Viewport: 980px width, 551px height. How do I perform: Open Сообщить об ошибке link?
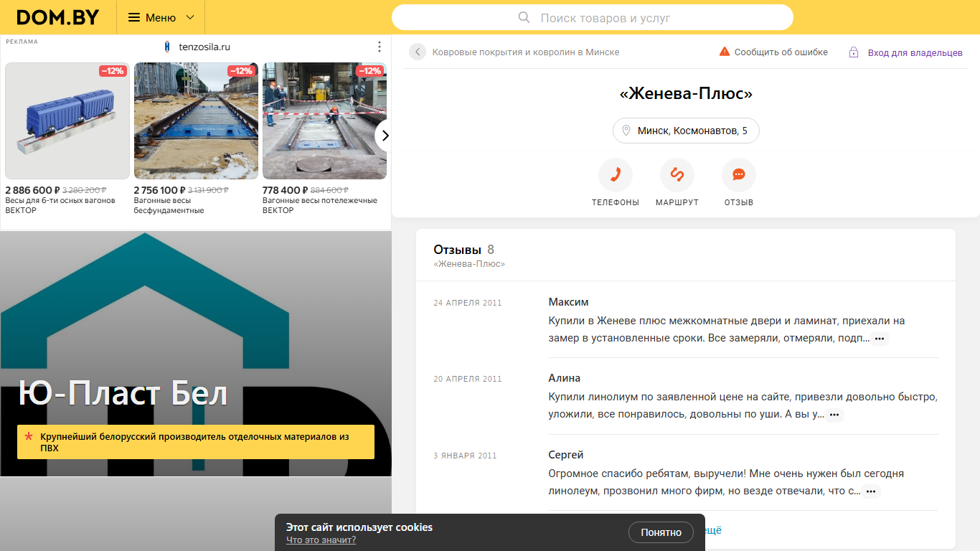coord(781,52)
